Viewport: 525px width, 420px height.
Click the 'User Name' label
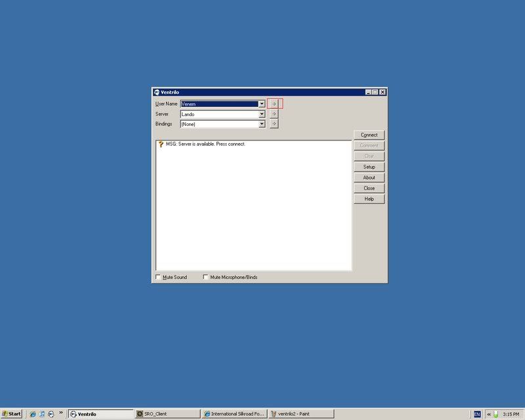click(x=166, y=104)
